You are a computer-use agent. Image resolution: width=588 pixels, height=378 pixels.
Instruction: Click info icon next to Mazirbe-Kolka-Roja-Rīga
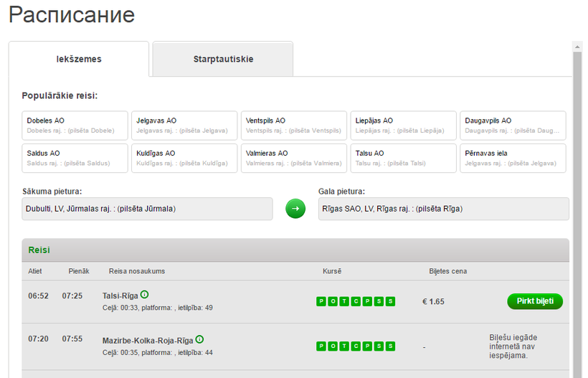click(199, 339)
